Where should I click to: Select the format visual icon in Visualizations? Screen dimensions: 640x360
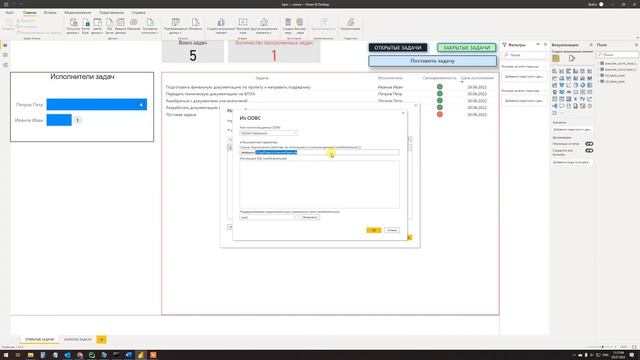(x=572, y=59)
